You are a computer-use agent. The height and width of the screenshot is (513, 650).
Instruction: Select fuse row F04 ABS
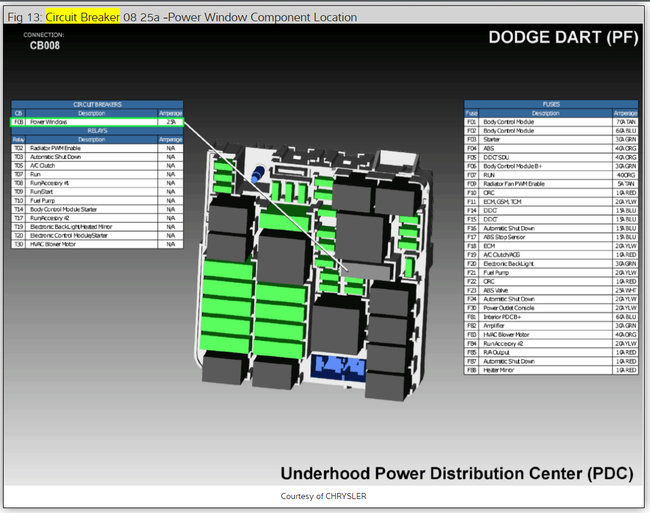pyautogui.click(x=551, y=148)
